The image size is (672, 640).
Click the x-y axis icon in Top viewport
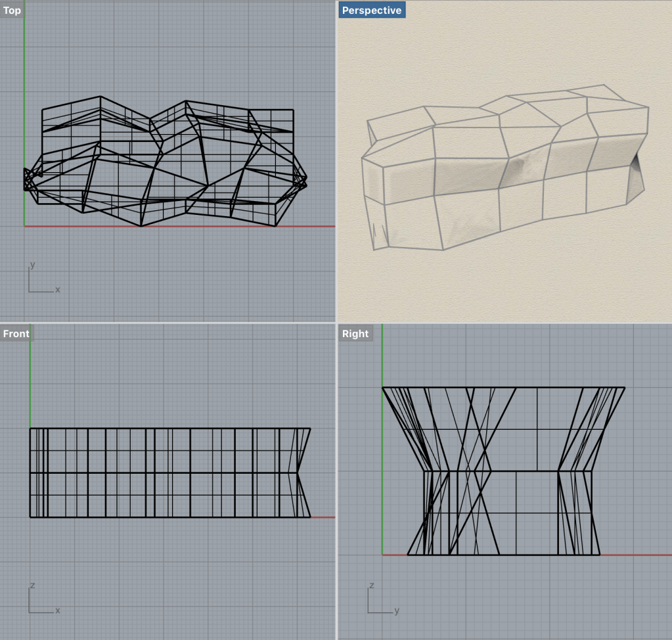pyautogui.click(x=40, y=281)
